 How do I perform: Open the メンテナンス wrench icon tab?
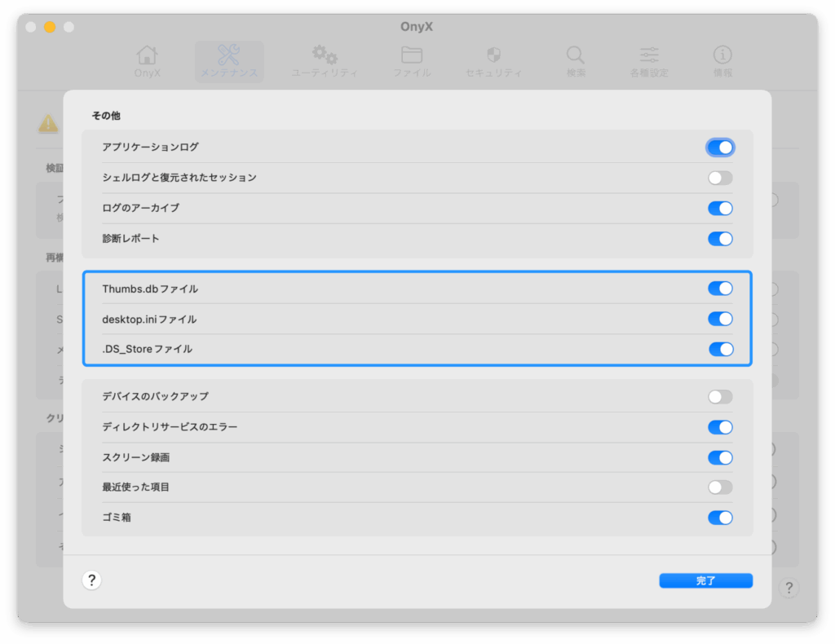click(x=229, y=56)
